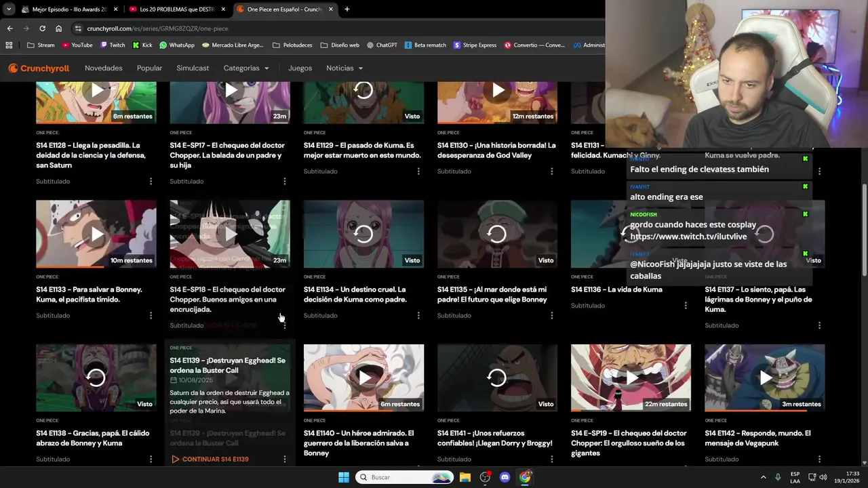The width and height of the screenshot is (868, 488).
Task: Open three-dot menu for S14 E1130
Action: click(x=551, y=171)
